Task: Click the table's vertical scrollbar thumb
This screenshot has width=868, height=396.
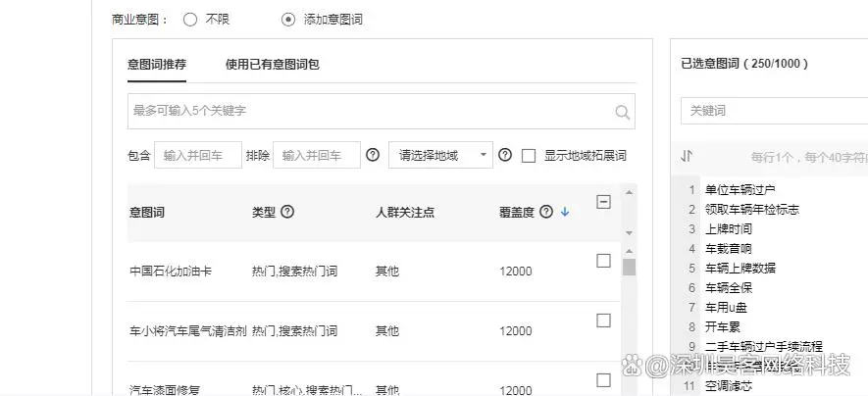Action: click(x=629, y=268)
